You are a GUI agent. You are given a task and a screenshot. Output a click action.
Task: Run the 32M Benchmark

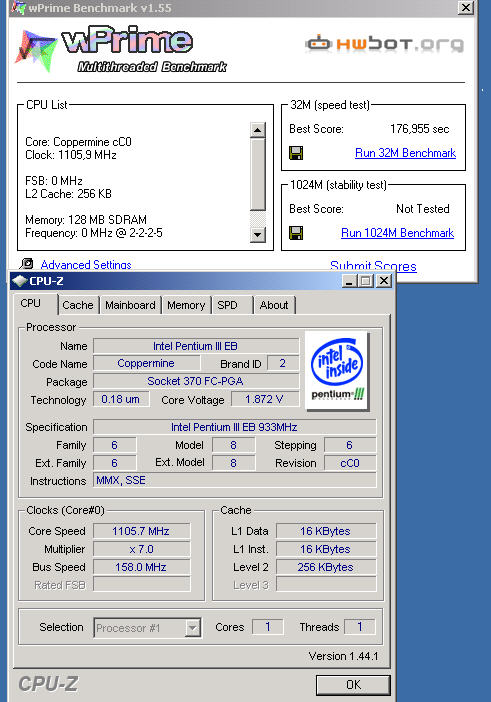pos(406,153)
